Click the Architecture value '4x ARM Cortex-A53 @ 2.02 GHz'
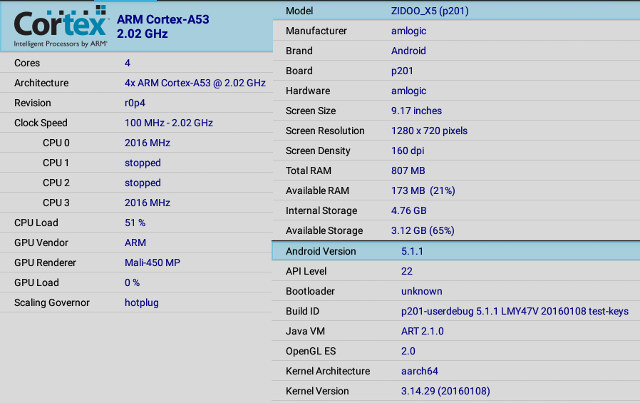 195,83
